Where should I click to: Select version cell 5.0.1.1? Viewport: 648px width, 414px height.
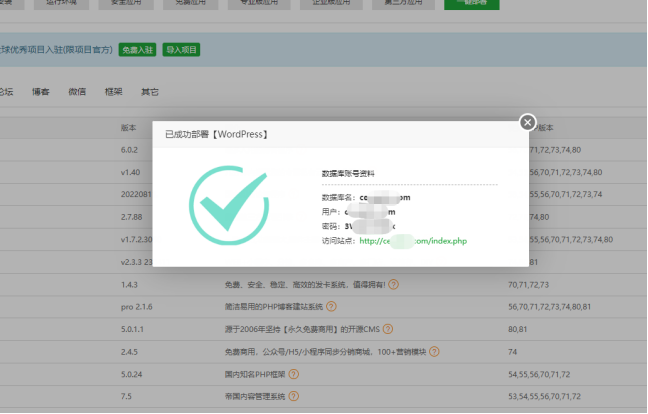click(132, 329)
